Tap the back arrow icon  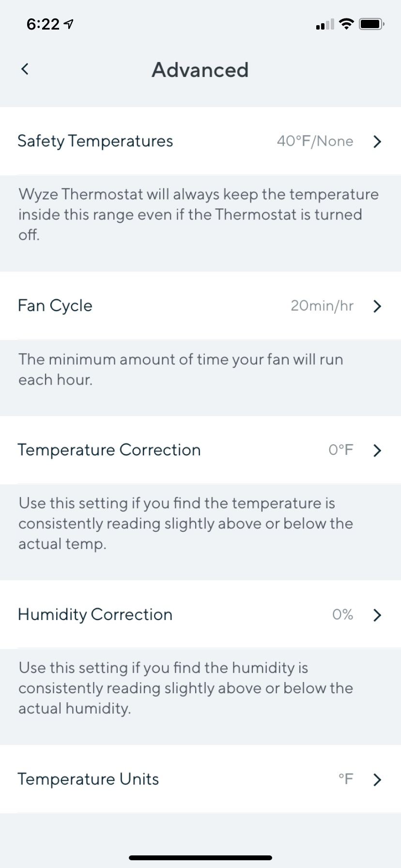(x=25, y=69)
